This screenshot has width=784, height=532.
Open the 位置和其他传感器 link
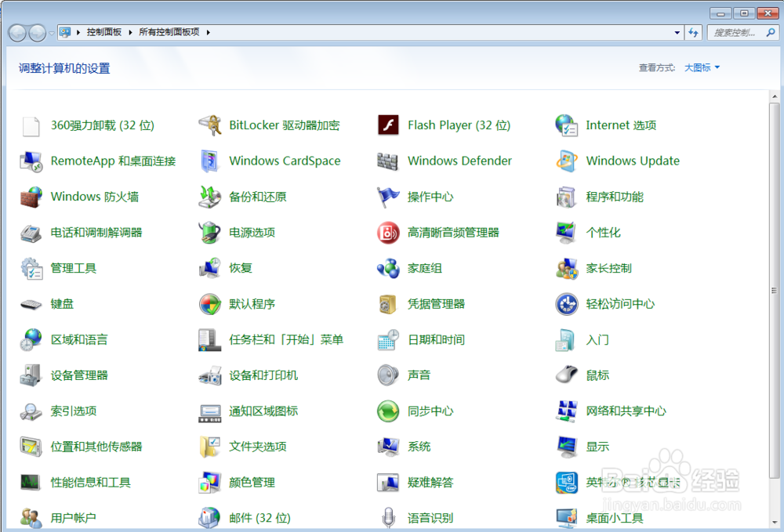pos(96,447)
